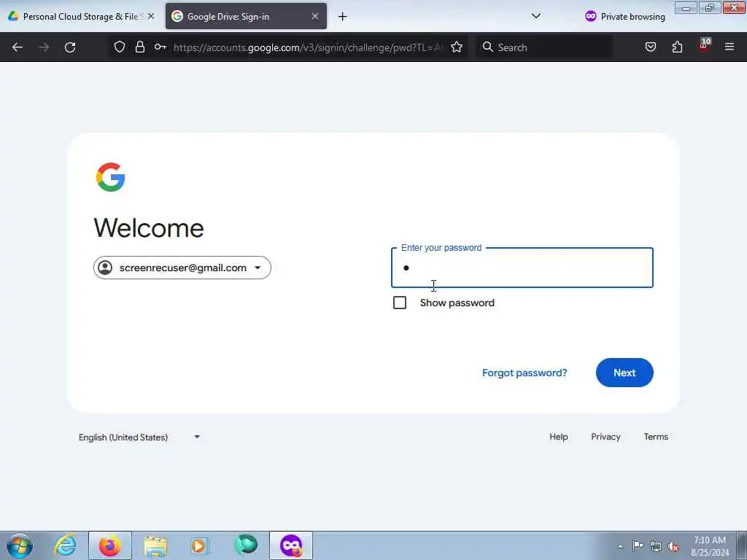Open Action Center flag icon
The image size is (747, 560).
pos(638,545)
